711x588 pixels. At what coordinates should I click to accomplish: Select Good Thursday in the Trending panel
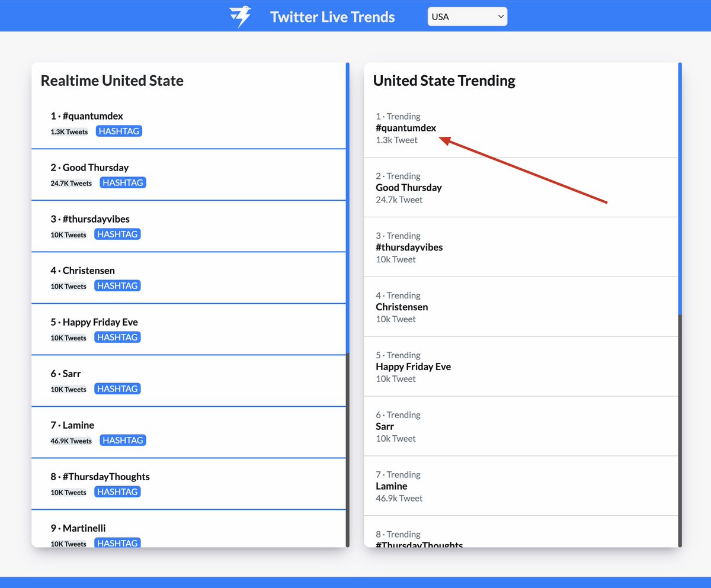[x=409, y=188]
